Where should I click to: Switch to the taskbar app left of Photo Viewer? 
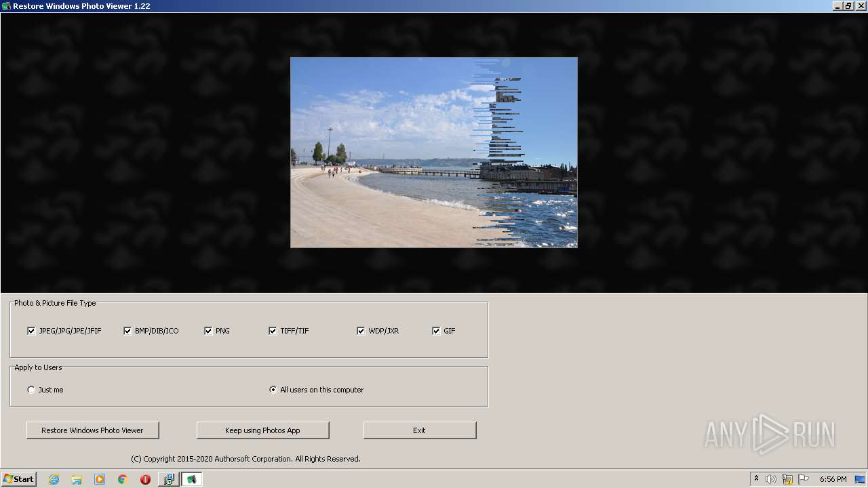168,479
